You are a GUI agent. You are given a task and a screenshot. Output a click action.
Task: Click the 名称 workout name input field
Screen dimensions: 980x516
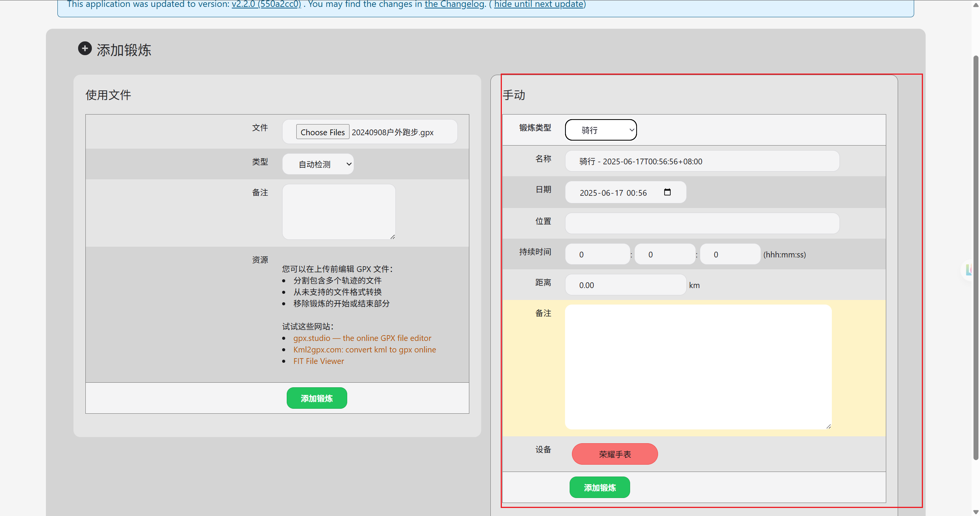pyautogui.click(x=702, y=161)
